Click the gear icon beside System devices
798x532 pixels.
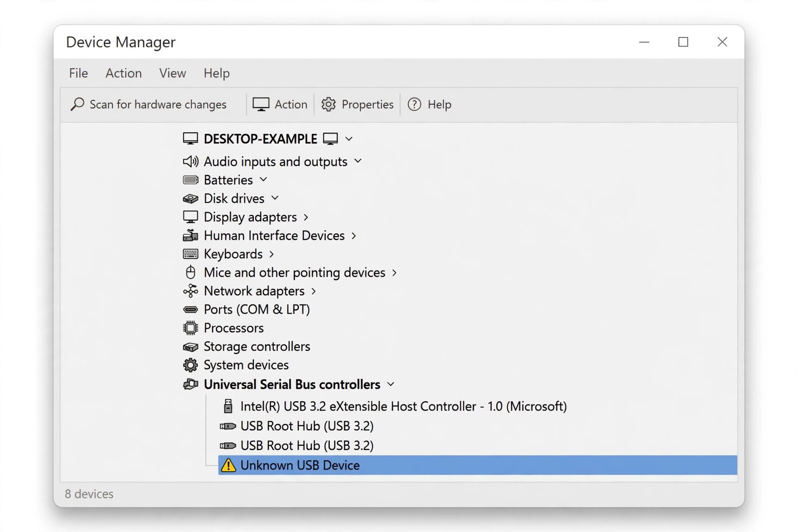(191, 365)
